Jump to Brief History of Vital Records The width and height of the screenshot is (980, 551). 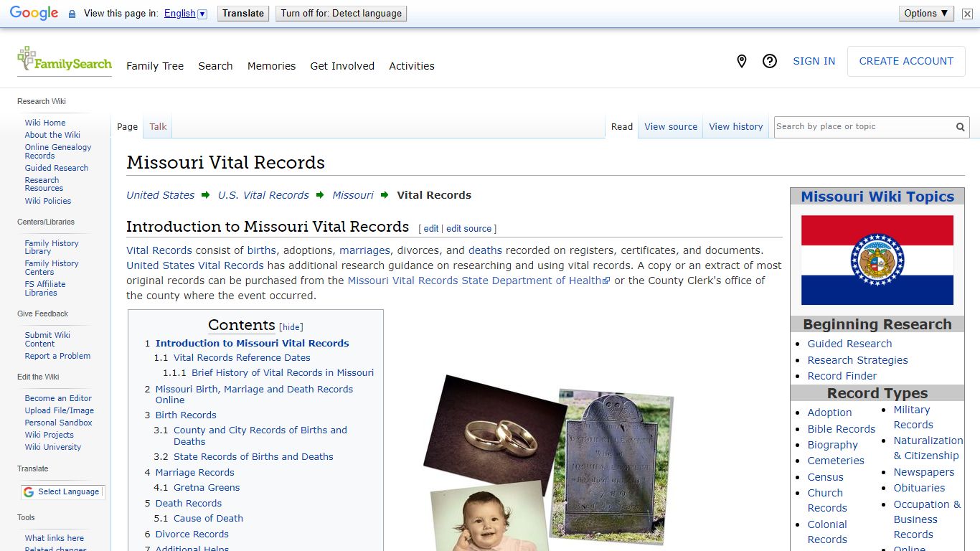click(x=283, y=372)
